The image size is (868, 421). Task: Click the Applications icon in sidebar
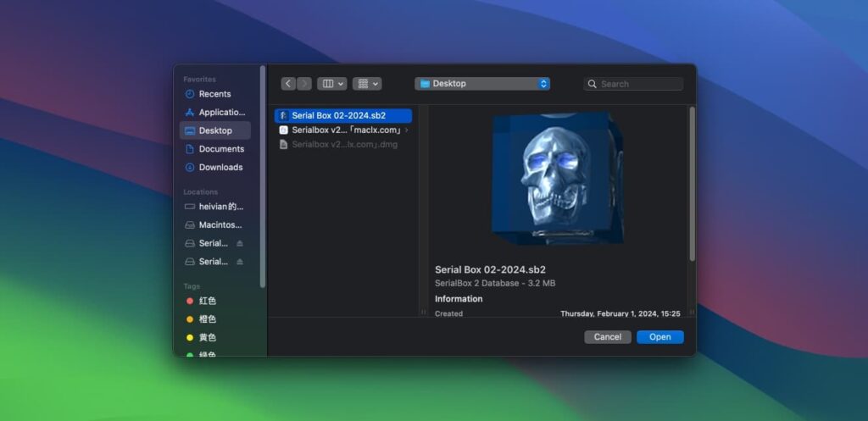[190, 113]
